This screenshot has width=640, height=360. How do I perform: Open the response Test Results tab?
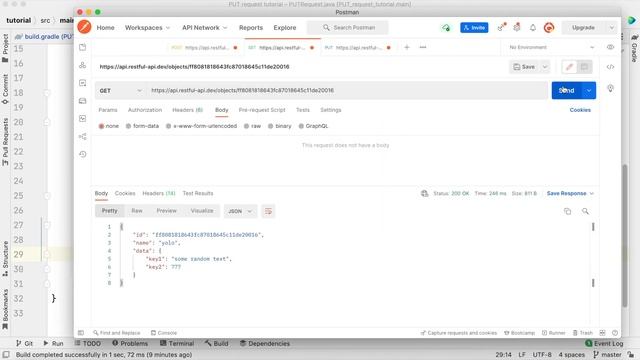[x=198, y=193]
